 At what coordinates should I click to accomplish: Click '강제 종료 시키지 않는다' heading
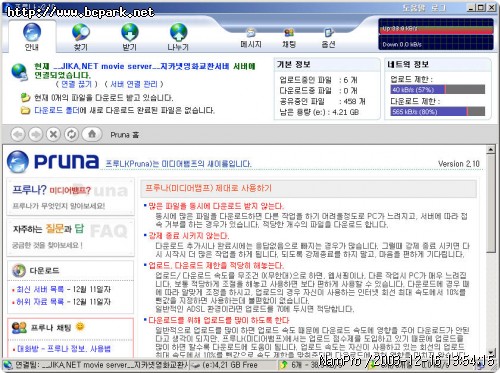click(x=189, y=236)
